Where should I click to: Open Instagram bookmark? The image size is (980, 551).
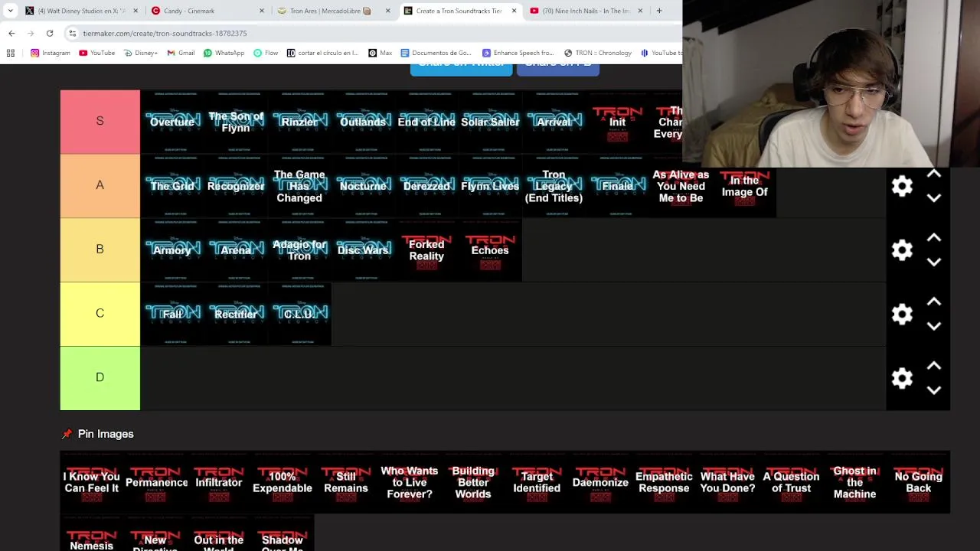51,53
